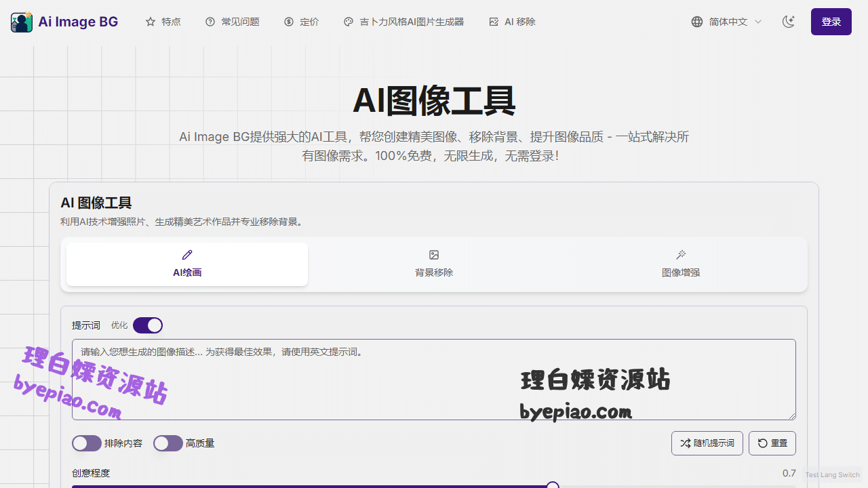Click the textarea resize grip corner
This screenshot has height=488, width=868.
point(791,415)
